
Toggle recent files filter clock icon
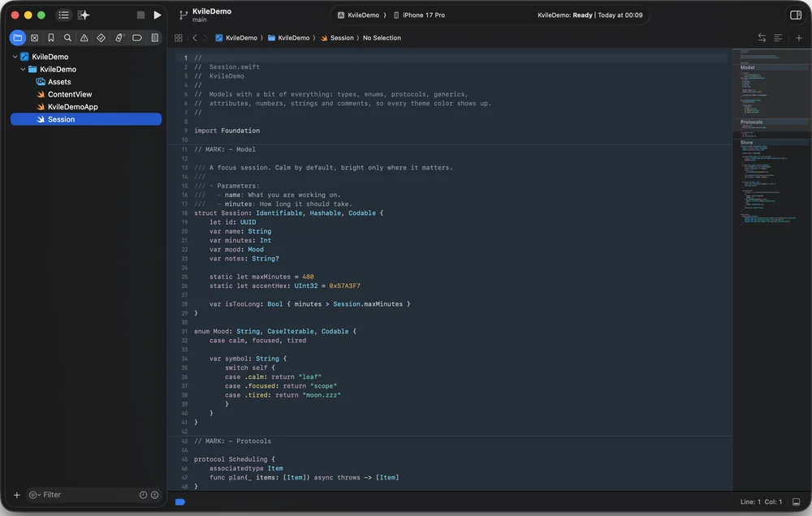click(144, 495)
